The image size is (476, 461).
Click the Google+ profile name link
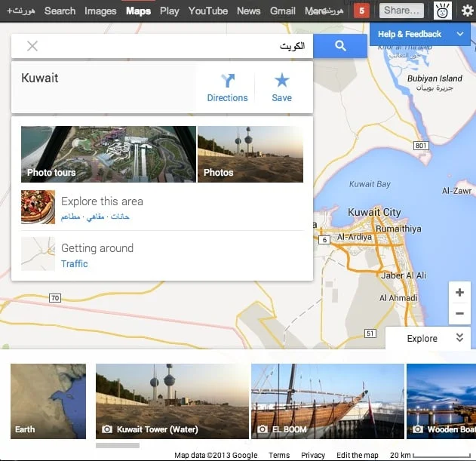[x=21, y=11]
